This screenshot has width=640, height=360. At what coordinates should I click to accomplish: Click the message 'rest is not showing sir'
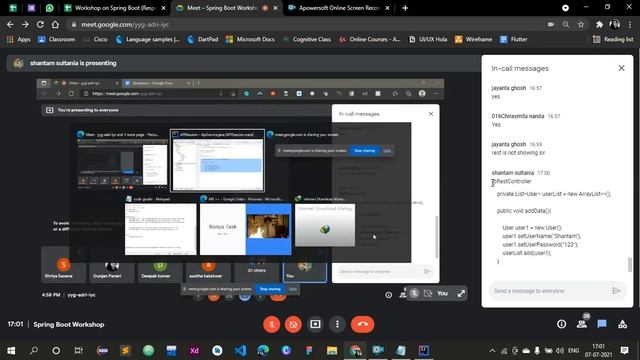point(518,153)
